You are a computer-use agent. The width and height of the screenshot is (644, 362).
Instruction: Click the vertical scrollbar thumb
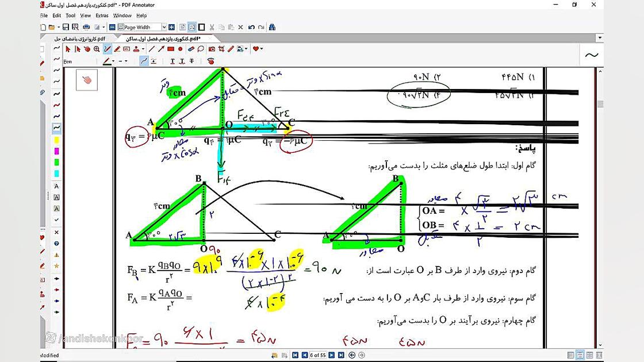tap(600, 104)
